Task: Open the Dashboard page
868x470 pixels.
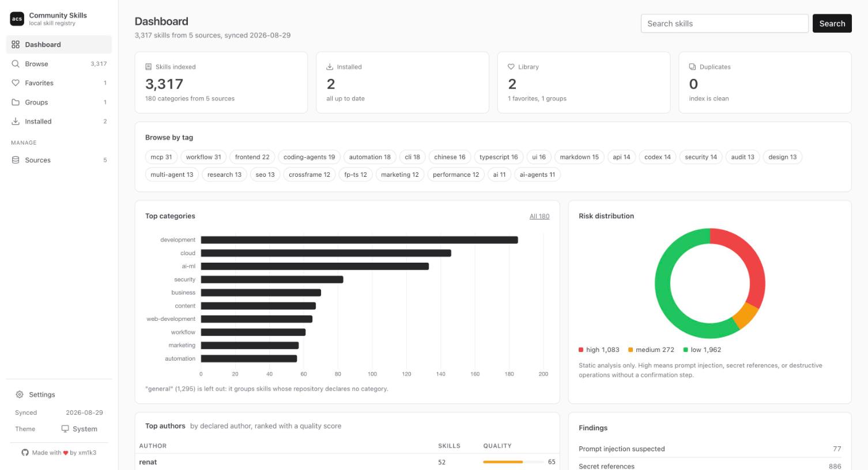Action: coord(59,44)
